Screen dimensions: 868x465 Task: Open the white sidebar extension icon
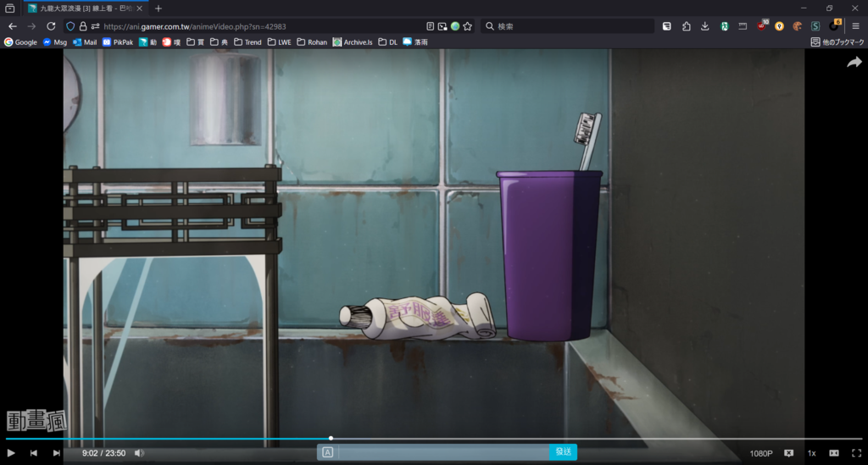pyautogui.click(x=667, y=26)
